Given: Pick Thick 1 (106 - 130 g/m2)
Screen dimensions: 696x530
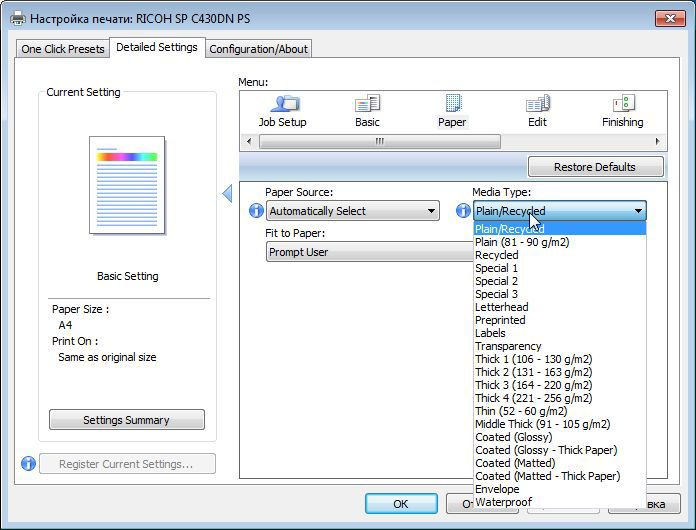Looking at the screenshot, I should (x=560, y=359).
